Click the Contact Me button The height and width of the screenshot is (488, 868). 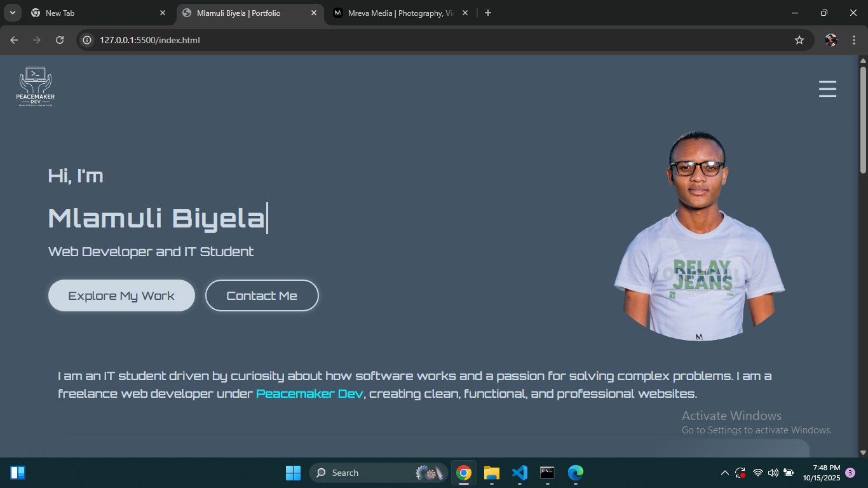(262, 295)
